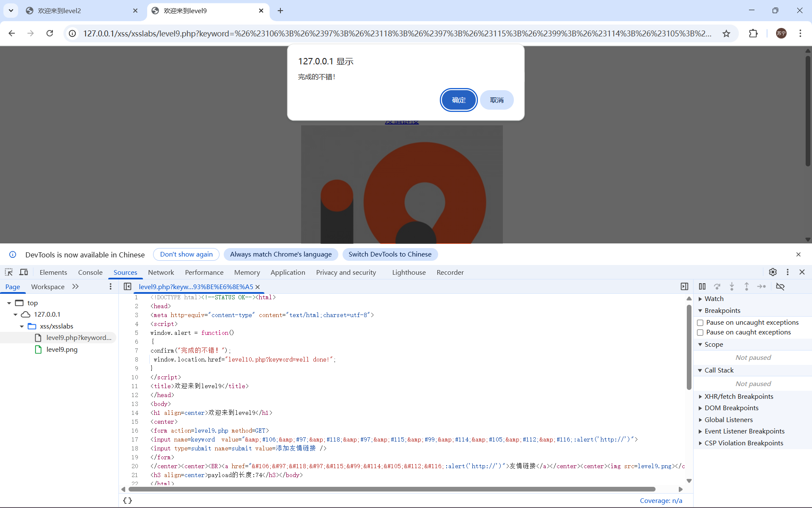Click the inspect element picker icon
Viewport: 812px width, 508px height.
tap(9, 272)
